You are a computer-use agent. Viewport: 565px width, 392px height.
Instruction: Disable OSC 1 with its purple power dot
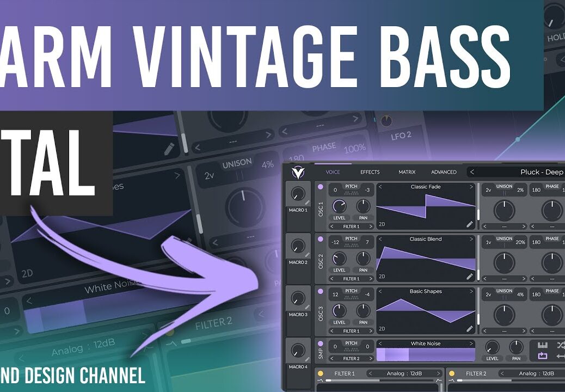pyautogui.click(x=321, y=187)
